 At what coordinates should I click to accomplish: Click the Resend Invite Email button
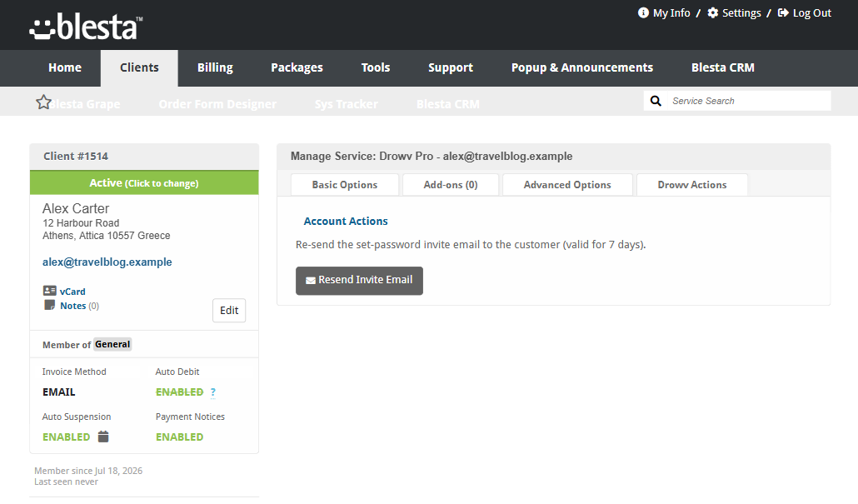[360, 281]
